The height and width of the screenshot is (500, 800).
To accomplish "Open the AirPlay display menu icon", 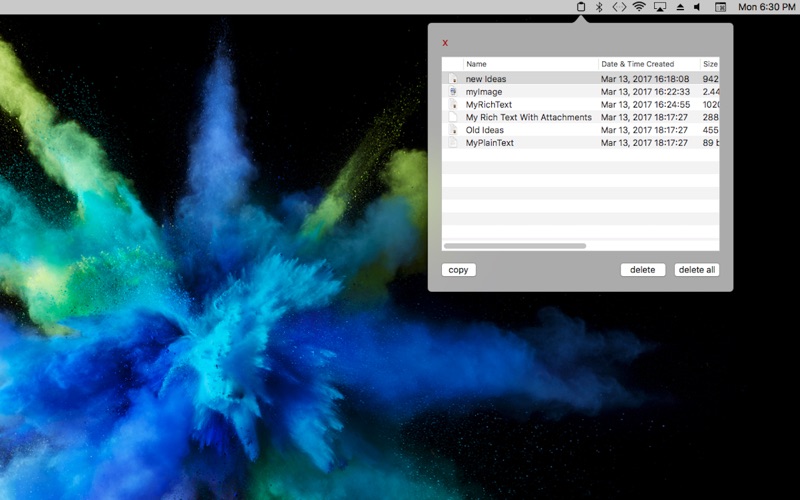I will [660, 7].
